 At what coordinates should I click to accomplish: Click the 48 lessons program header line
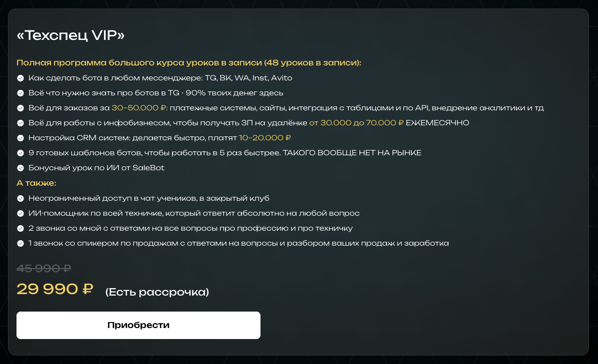188,63
